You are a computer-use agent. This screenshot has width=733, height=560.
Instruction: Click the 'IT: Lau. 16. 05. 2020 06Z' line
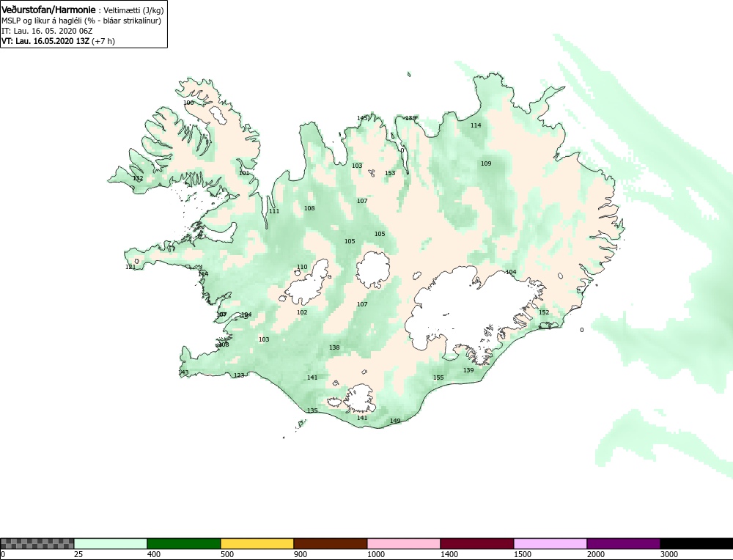pyautogui.click(x=47, y=31)
